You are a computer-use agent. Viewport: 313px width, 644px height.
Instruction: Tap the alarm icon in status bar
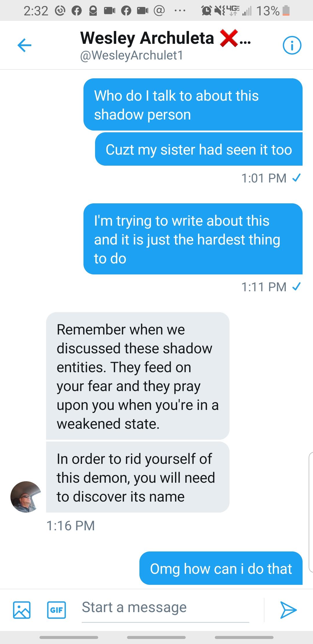point(206,11)
